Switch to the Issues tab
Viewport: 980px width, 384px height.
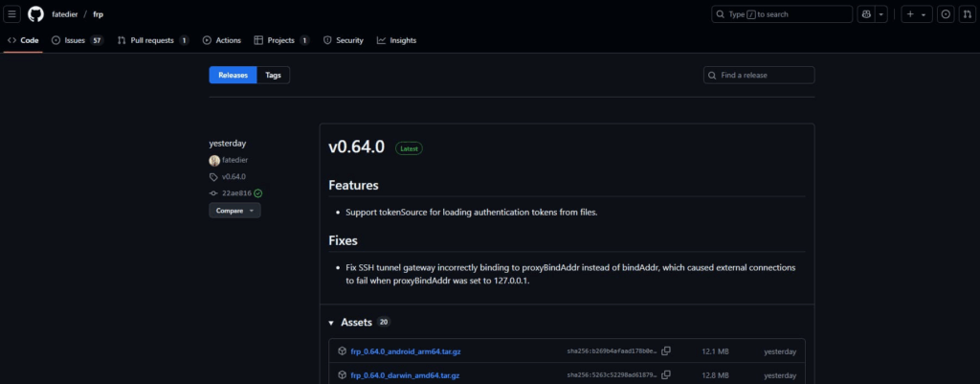[x=77, y=40]
